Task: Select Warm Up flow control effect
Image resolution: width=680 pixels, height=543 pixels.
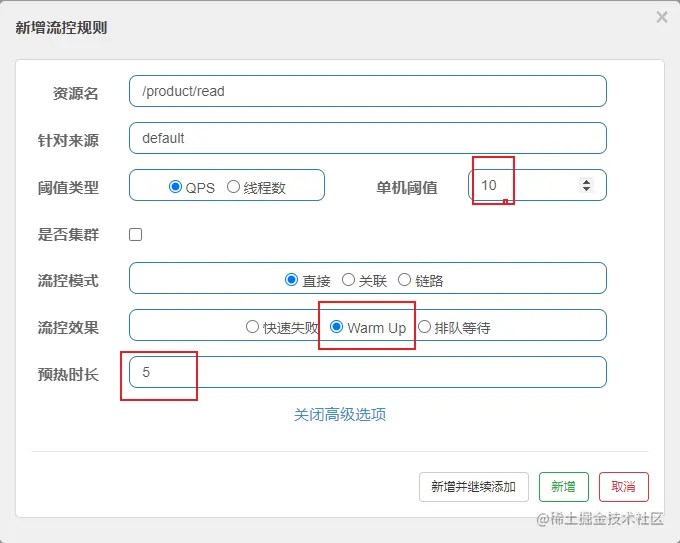Action: point(337,327)
